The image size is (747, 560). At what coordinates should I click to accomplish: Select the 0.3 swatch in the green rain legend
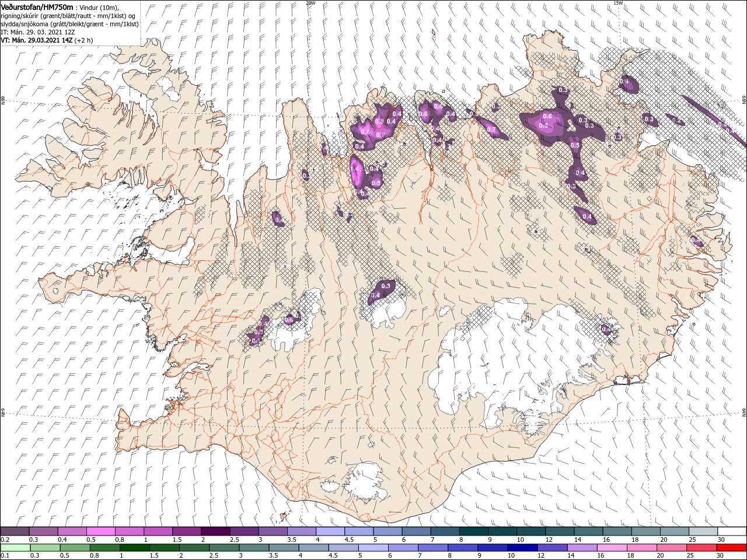coord(46,548)
